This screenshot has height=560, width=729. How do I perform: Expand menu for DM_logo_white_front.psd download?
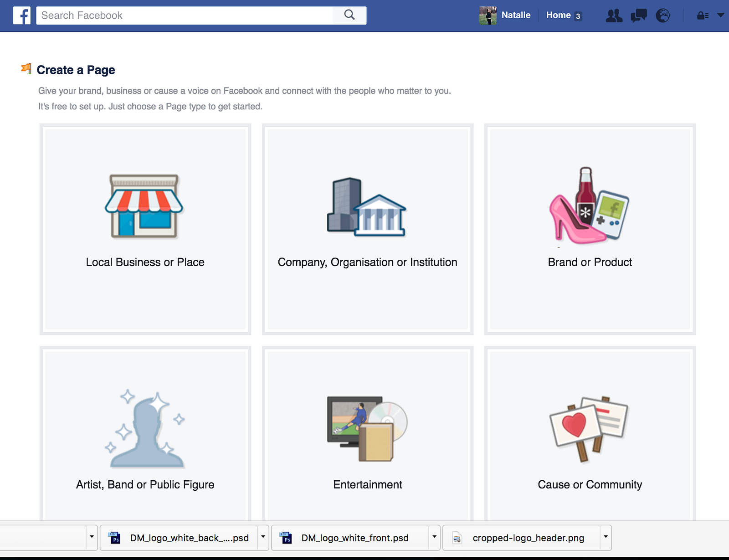(x=434, y=538)
